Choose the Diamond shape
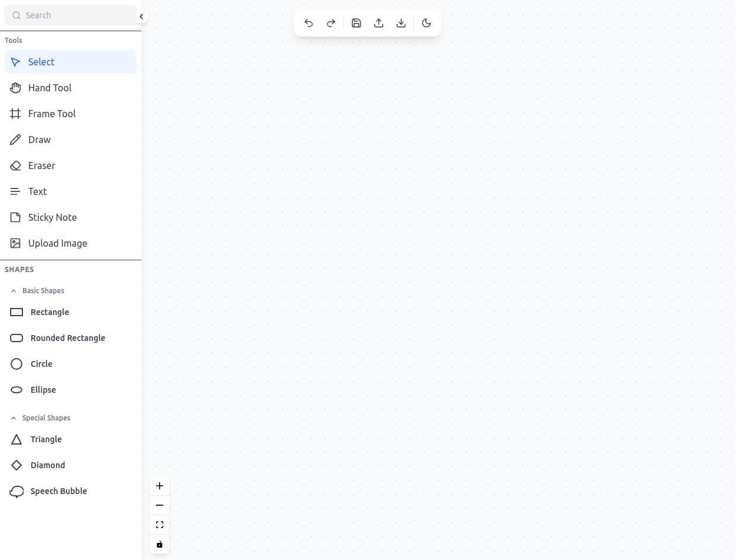The image size is (754, 560). click(71, 465)
